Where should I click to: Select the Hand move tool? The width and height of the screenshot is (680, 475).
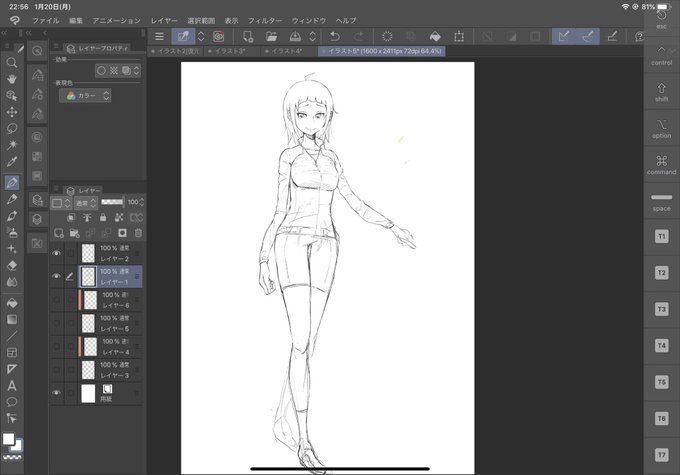[x=12, y=79]
